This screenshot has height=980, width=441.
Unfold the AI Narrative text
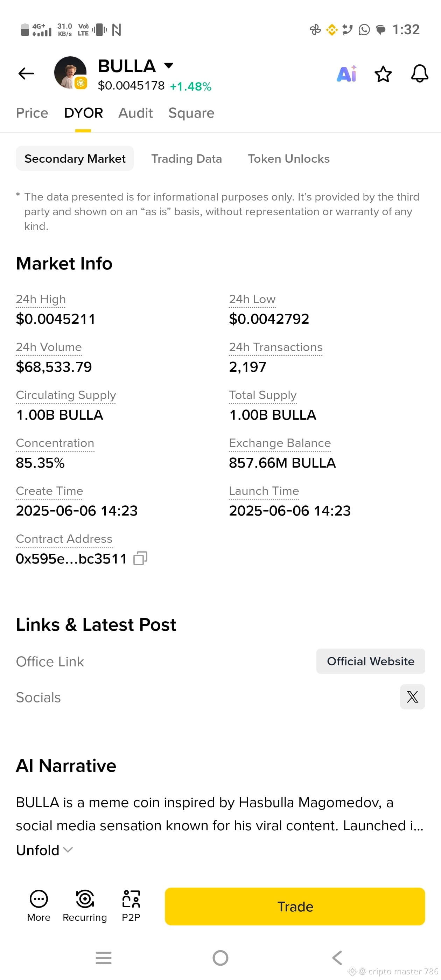[x=44, y=850]
